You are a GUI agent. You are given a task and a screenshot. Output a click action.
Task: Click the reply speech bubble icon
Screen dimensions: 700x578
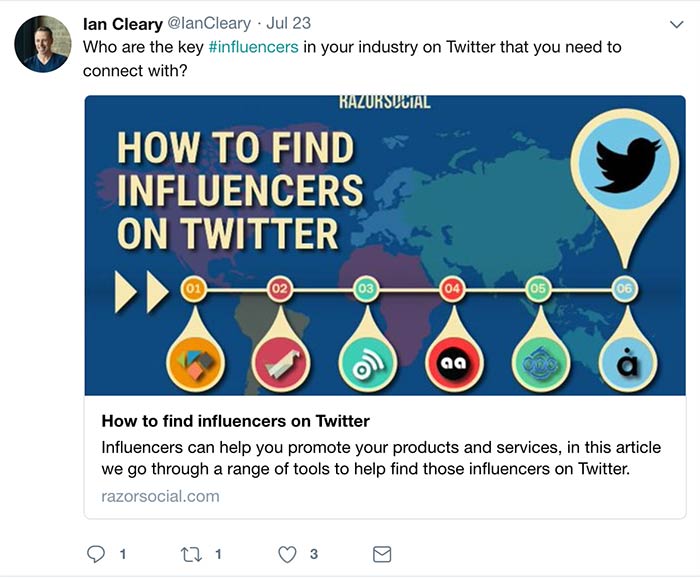point(96,553)
